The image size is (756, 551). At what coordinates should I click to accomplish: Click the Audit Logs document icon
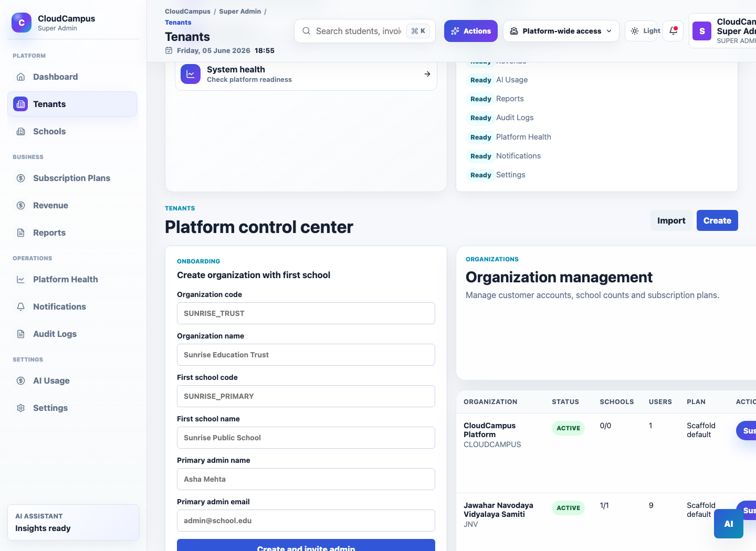[21, 334]
